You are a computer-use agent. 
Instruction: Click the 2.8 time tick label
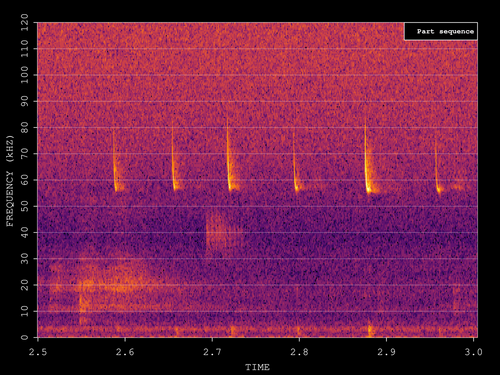point(299,352)
